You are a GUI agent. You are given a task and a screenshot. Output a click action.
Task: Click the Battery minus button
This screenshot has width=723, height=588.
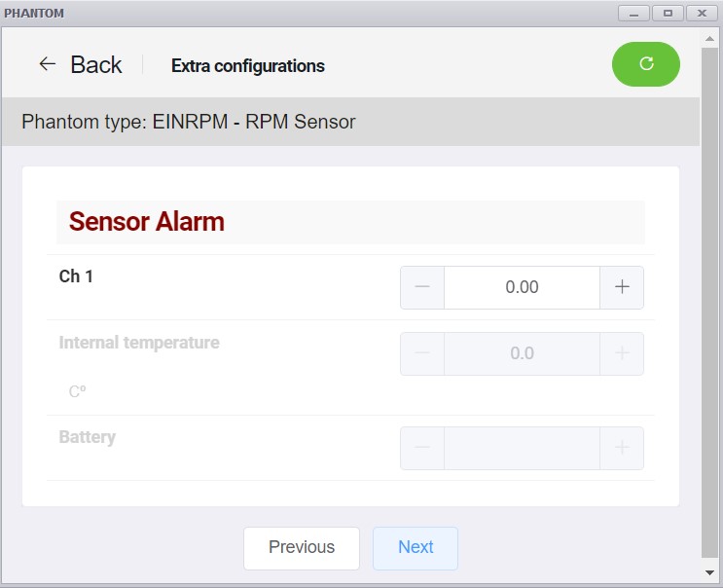422,448
